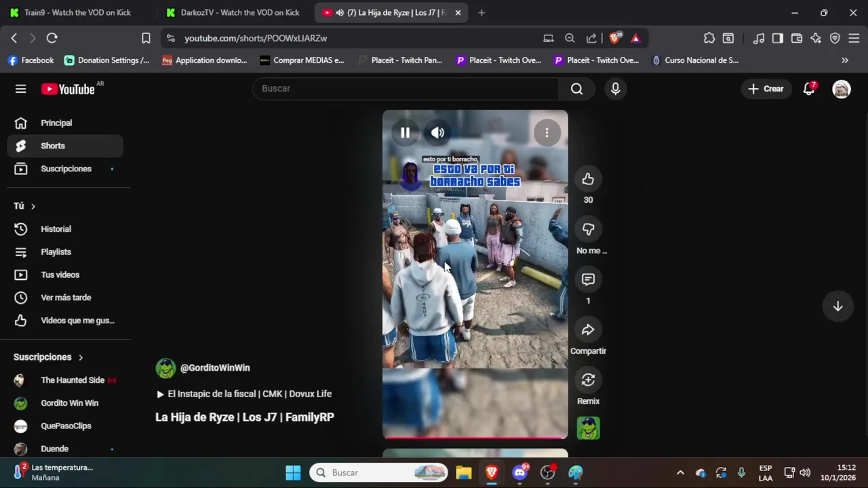
Task: Click the address bar URL
Action: 256,39
